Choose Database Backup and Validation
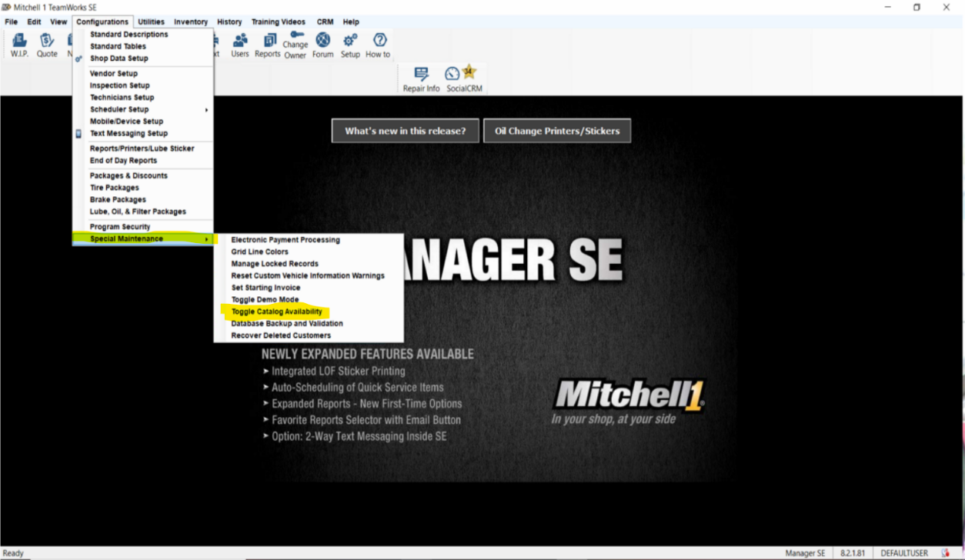The height and width of the screenshot is (560, 965). click(x=287, y=323)
